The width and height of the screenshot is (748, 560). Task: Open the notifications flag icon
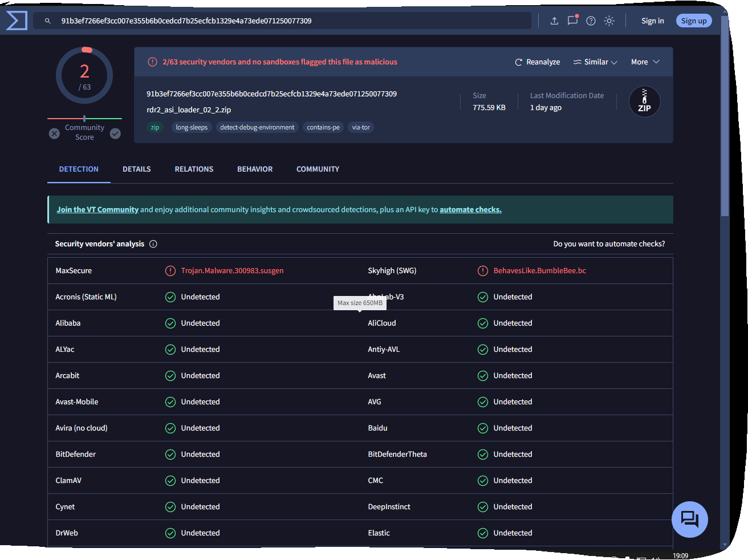point(572,21)
